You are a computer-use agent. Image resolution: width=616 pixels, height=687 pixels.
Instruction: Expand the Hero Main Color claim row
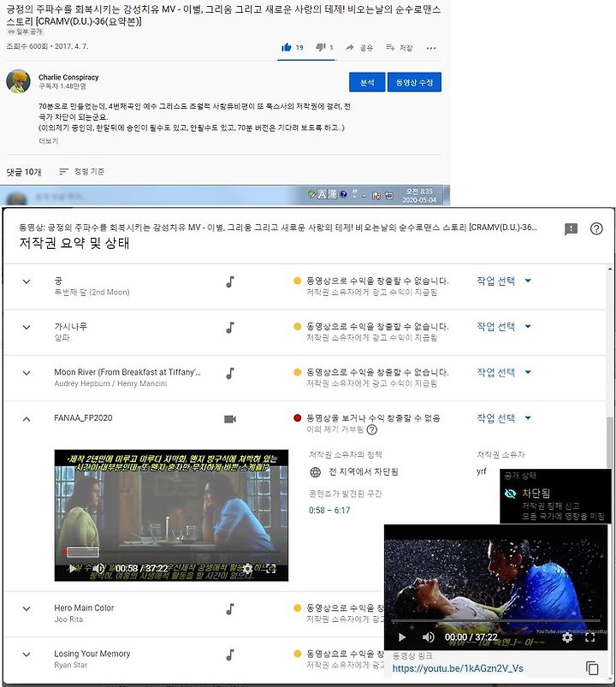click(27, 609)
